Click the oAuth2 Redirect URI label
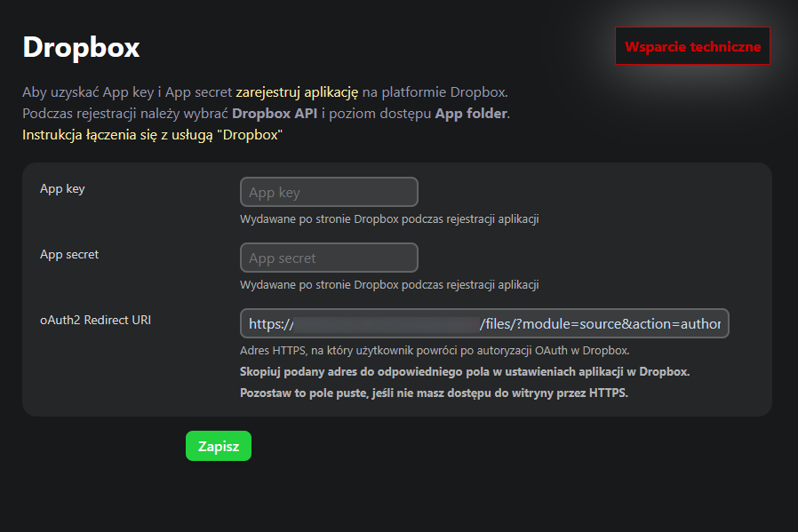The image size is (798, 532). (x=95, y=320)
